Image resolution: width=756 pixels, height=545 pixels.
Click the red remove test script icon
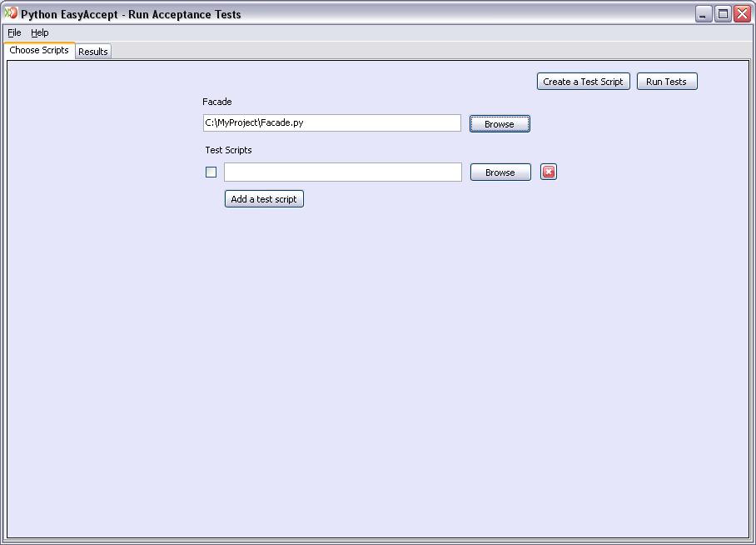coord(548,172)
